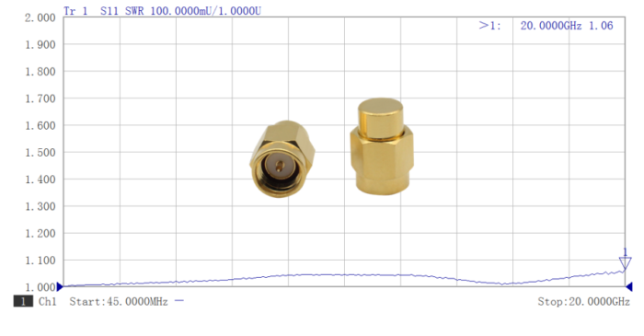Select marker readout 20.0000GHz 1.06
This screenshot has height=336, width=644.
[x=567, y=26]
